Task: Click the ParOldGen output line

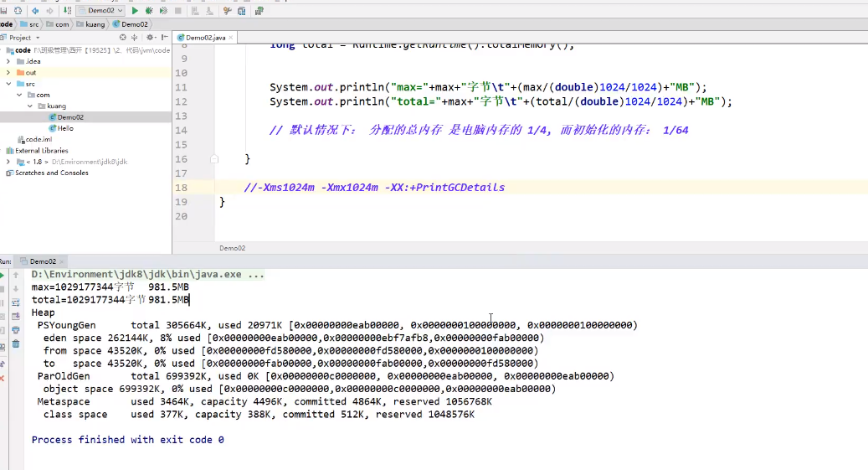Action: (x=326, y=376)
